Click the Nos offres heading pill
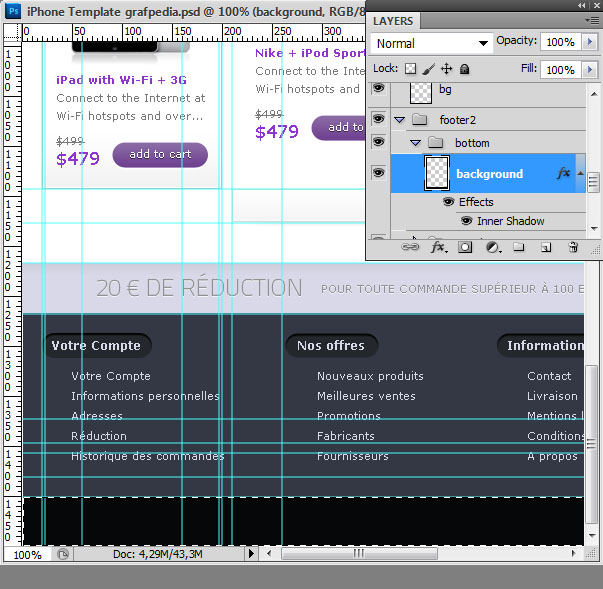The image size is (603, 589). [331, 345]
